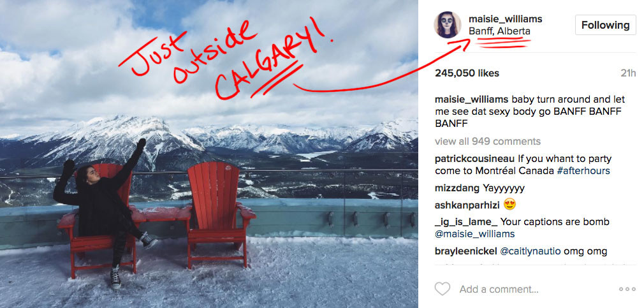Image resolution: width=644 pixels, height=308 pixels.
Task: Click the 245,050 likes count
Action: 467,73
